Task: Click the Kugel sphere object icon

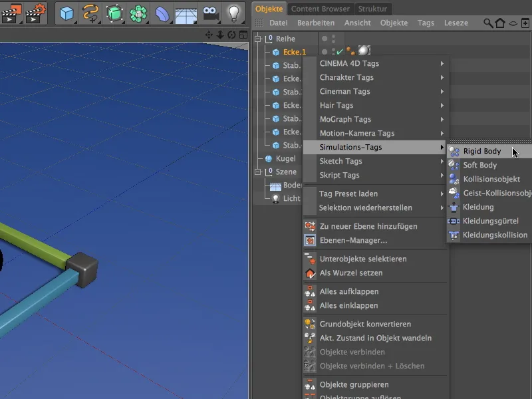Action: click(x=269, y=159)
